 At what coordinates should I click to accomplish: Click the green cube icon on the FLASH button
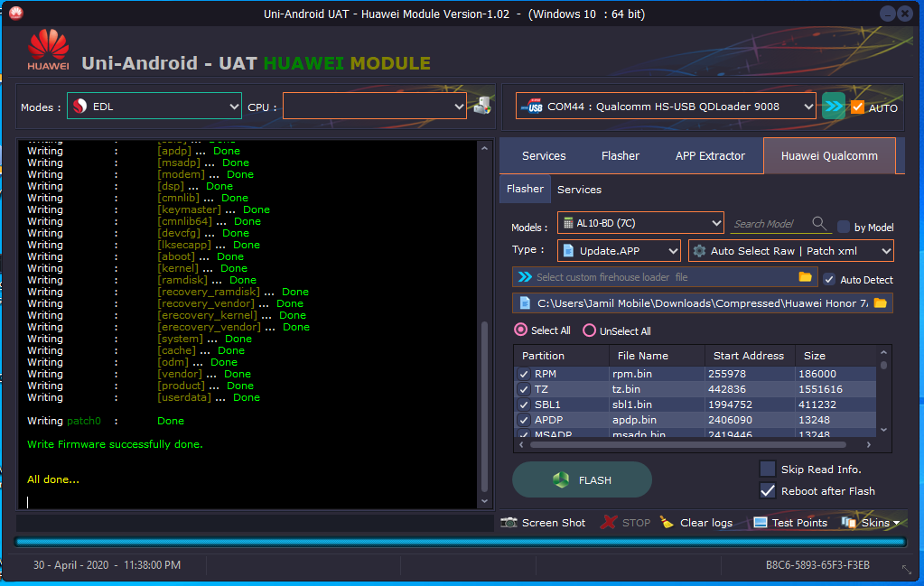coord(561,480)
